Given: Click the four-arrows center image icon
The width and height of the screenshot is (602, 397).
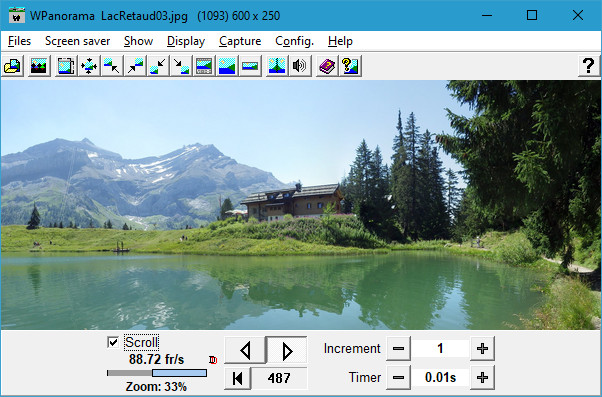Looking at the screenshot, I should [89, 66].
